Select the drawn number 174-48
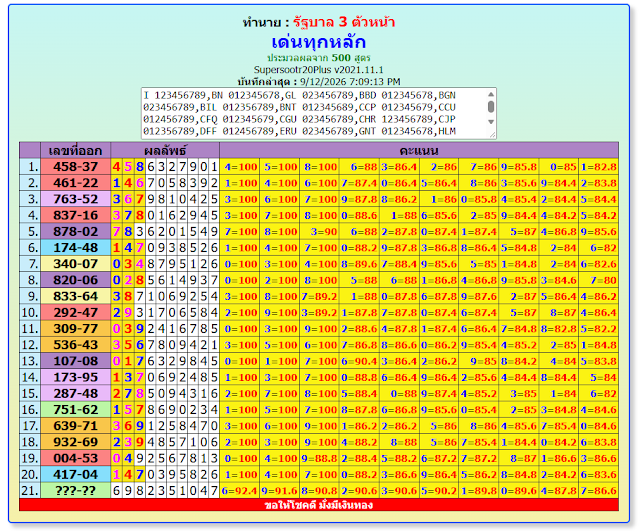Screen dimensions: 640x531 (x=76, y=248)
